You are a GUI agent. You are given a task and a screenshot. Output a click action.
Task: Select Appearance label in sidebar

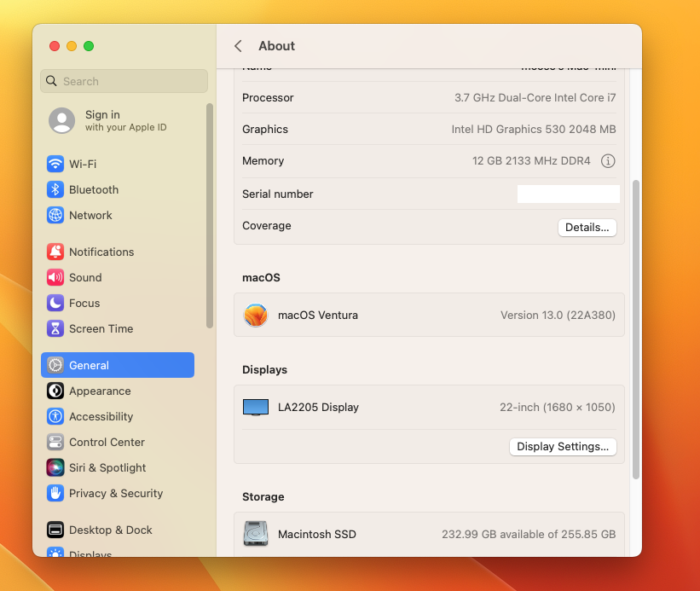100,391
